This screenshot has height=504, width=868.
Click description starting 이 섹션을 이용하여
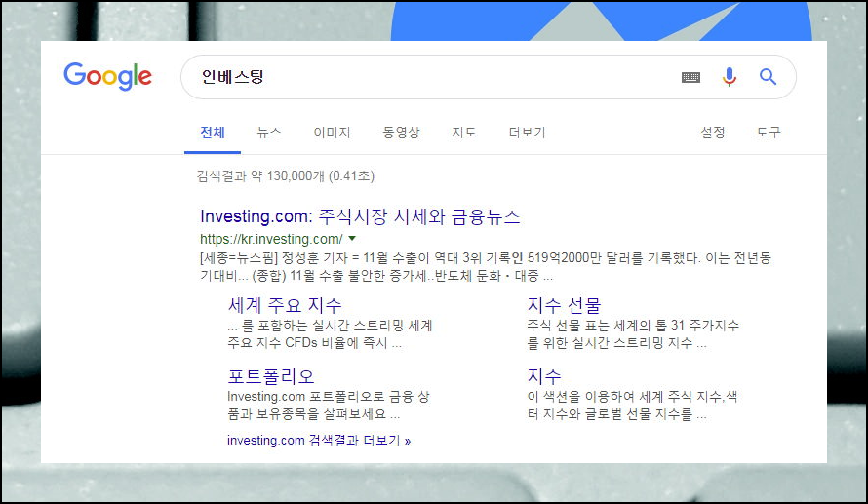coord(632,405)
